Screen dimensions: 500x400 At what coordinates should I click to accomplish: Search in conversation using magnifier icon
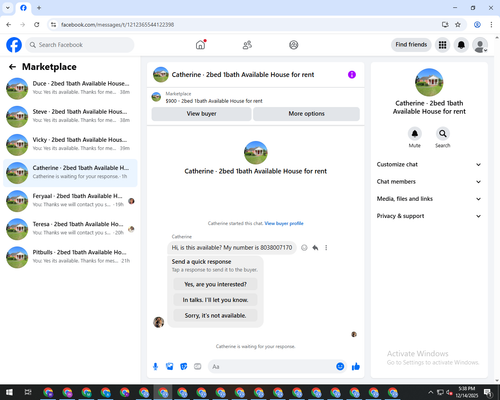coord(442,134)
